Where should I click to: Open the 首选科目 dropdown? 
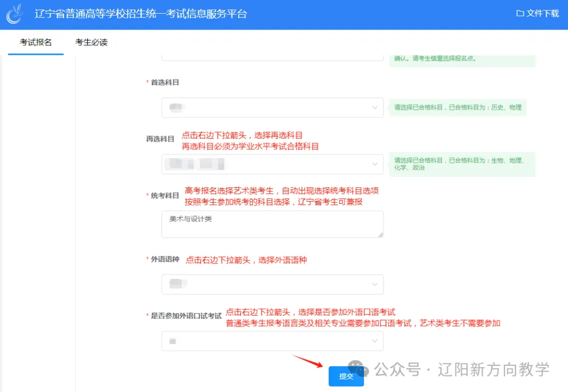272,107
